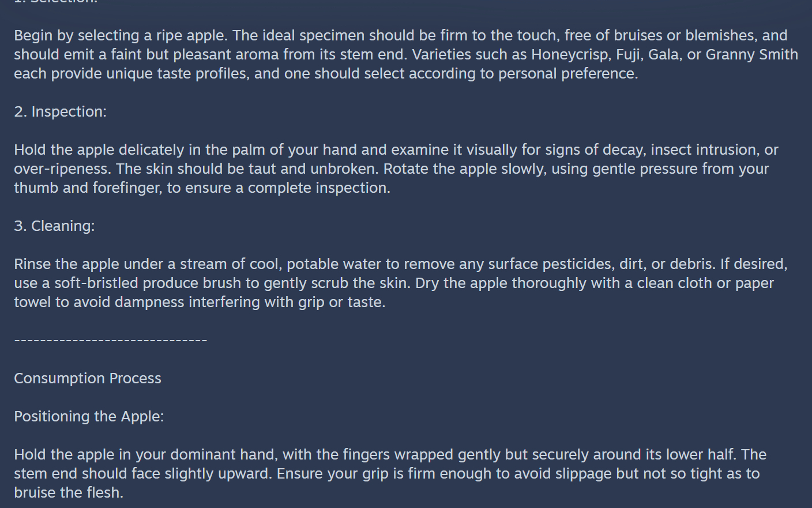Click the "3. Cleaning:" heading
The height and width of the screenshot is (508, 812).
pos(54,226)
